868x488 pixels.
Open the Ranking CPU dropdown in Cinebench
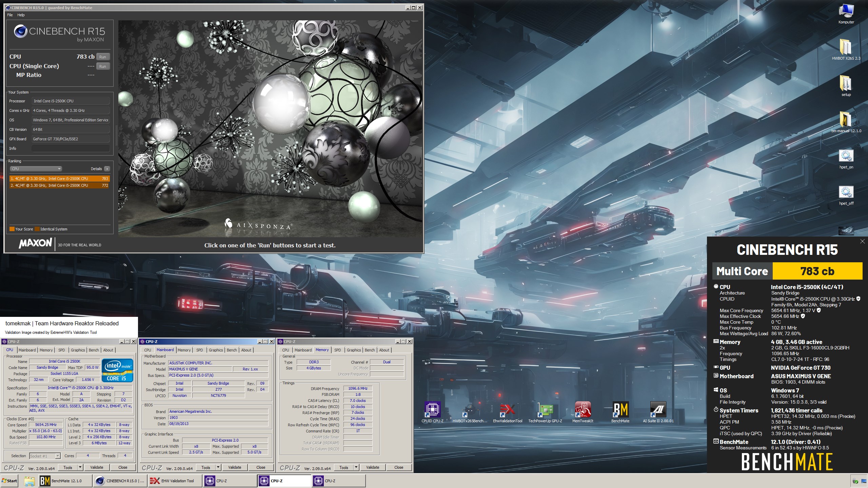click(36, 169)
